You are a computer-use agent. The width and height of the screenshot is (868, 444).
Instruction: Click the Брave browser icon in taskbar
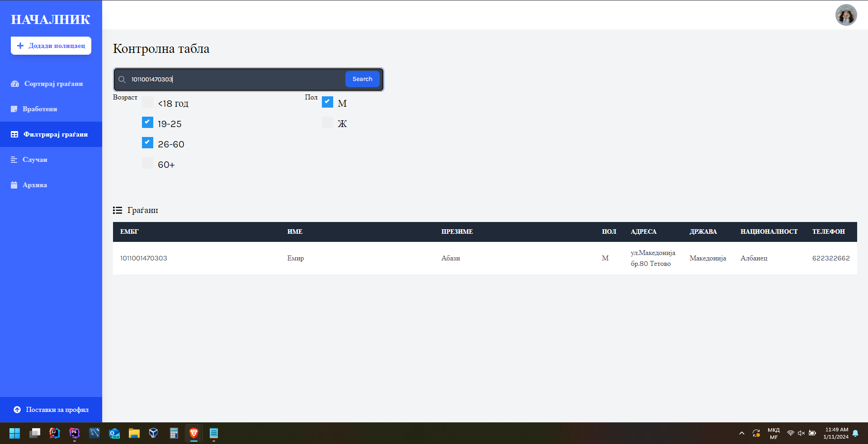(x=194, y=433)
